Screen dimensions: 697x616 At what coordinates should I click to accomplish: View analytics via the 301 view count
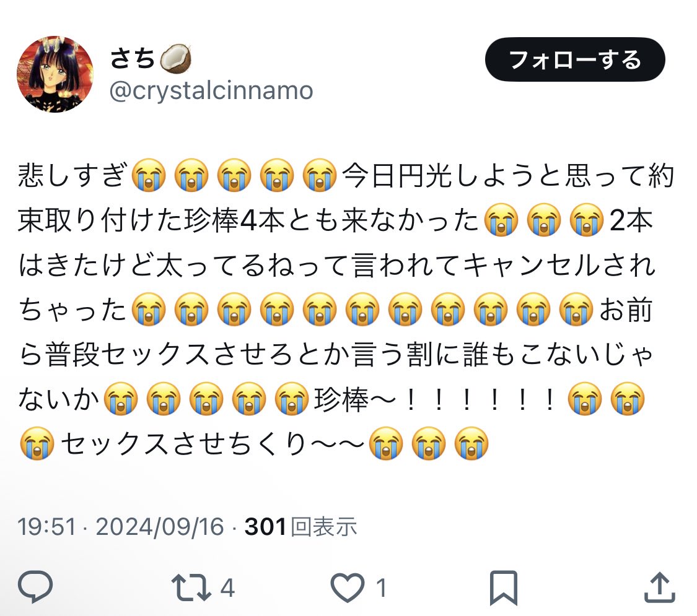(x=265, y=527)
